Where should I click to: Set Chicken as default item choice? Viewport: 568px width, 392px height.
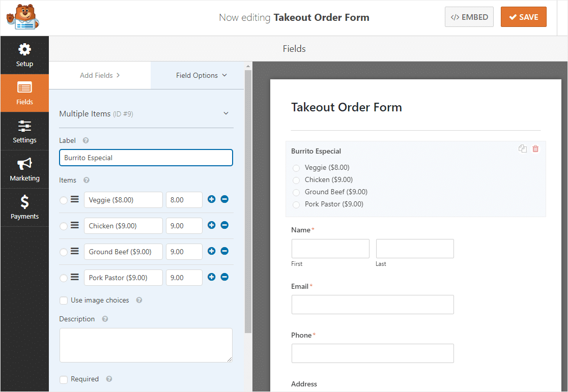(x=64, y=226)
